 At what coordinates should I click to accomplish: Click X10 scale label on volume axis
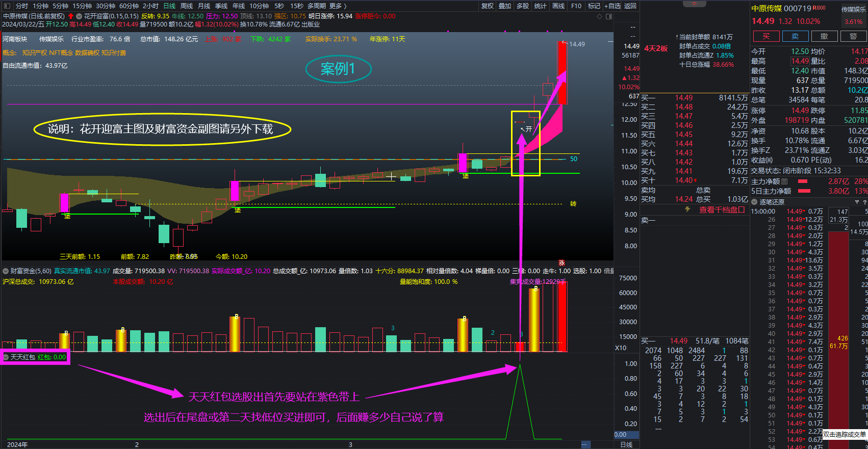[x=621, y=348]
